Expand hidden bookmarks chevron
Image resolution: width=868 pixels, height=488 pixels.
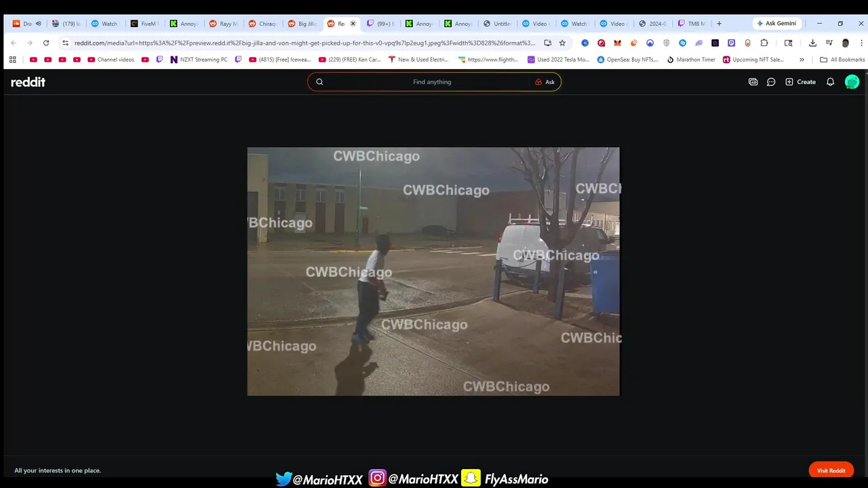tap(802, 60)
